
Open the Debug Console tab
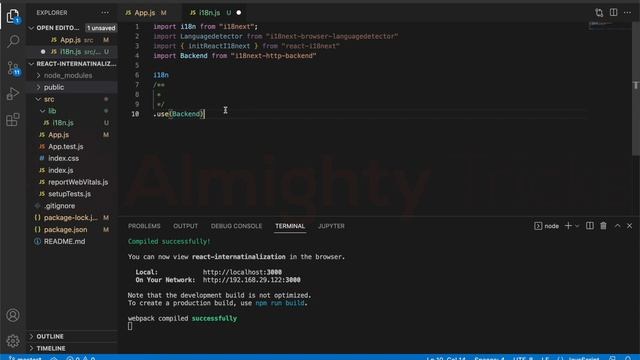[236, 226]
